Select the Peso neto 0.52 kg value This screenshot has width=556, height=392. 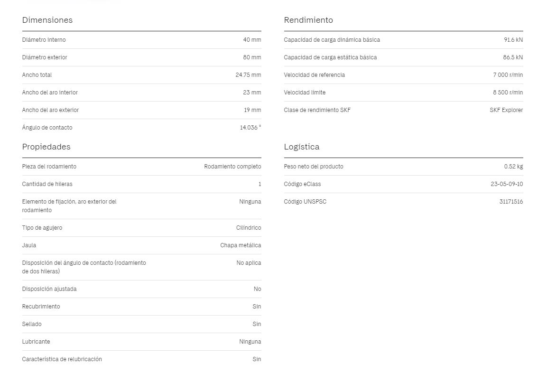pyautogui.click(x=513, y=167)
